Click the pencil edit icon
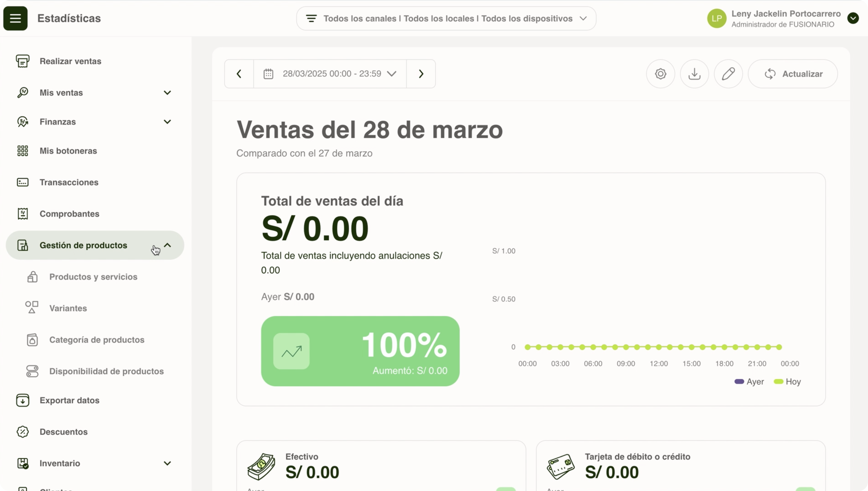868x491 pixels. pos(728,74)
